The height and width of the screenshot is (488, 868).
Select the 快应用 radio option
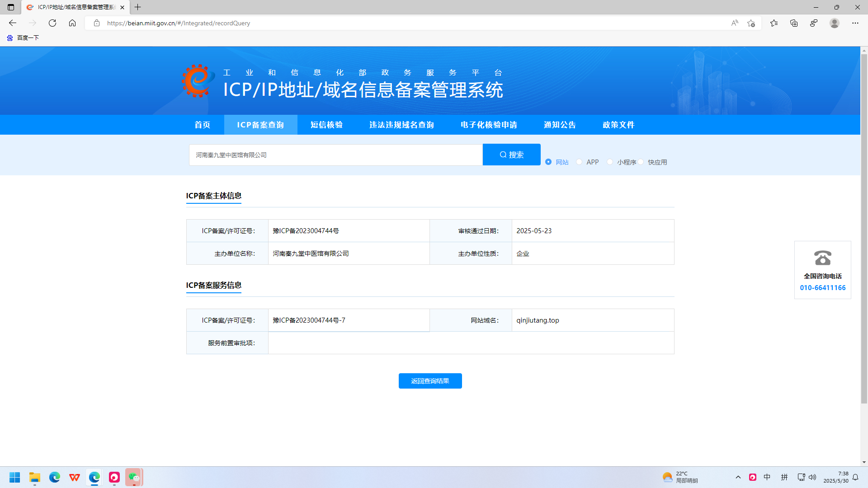641,162
